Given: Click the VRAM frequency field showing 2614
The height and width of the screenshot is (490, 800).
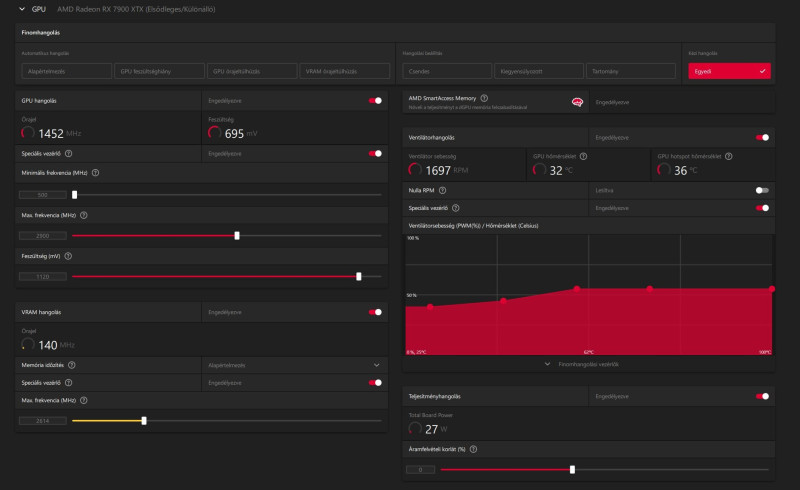Looking at the screenshot, I should point(43,421).
